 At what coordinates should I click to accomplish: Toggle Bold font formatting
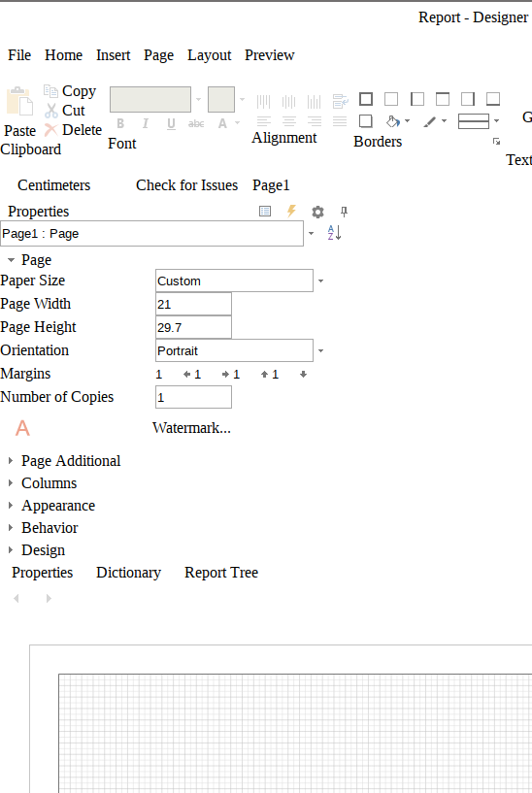(120, 123)
